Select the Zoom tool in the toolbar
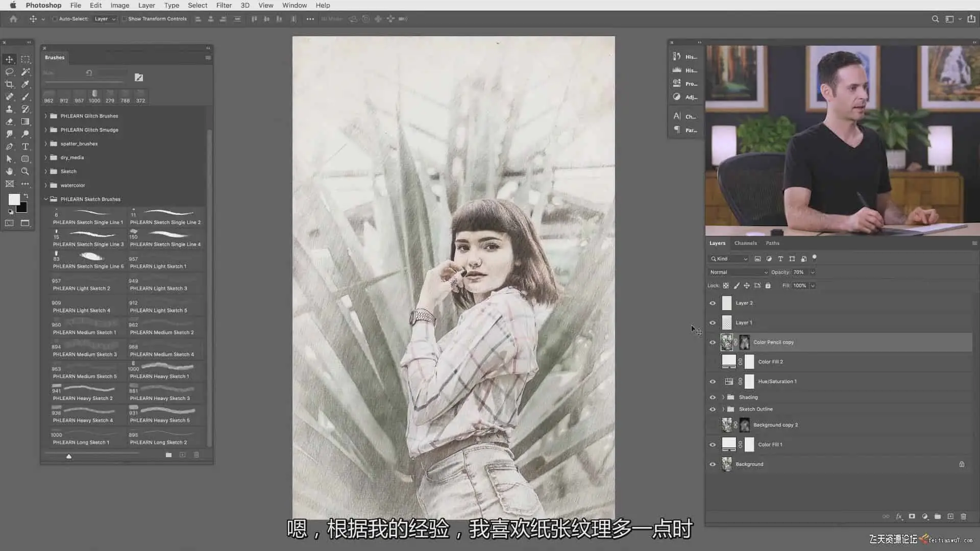 pos(25,171)
